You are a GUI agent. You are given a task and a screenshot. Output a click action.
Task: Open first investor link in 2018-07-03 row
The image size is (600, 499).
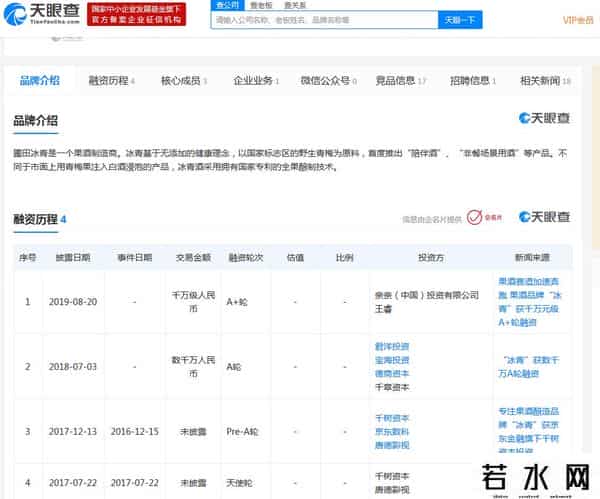[x=392, y=347]
